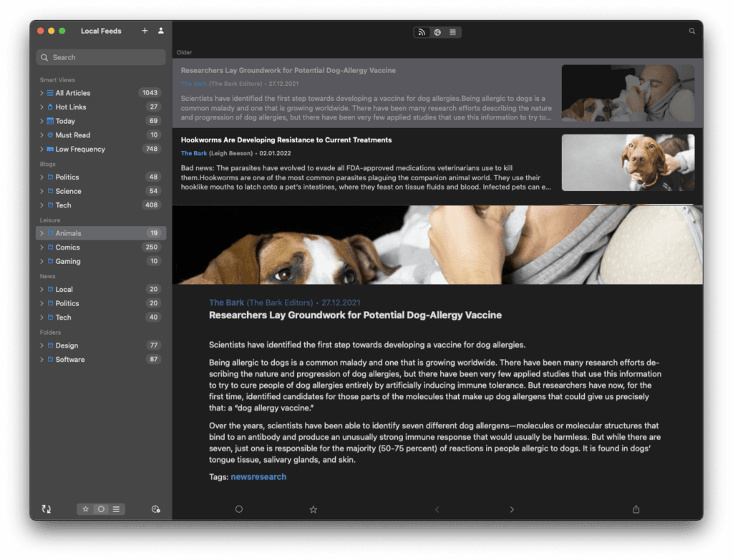This screenshot has width=733, height=560.
Task: Click the add feed plus icon
Action: 145,31
